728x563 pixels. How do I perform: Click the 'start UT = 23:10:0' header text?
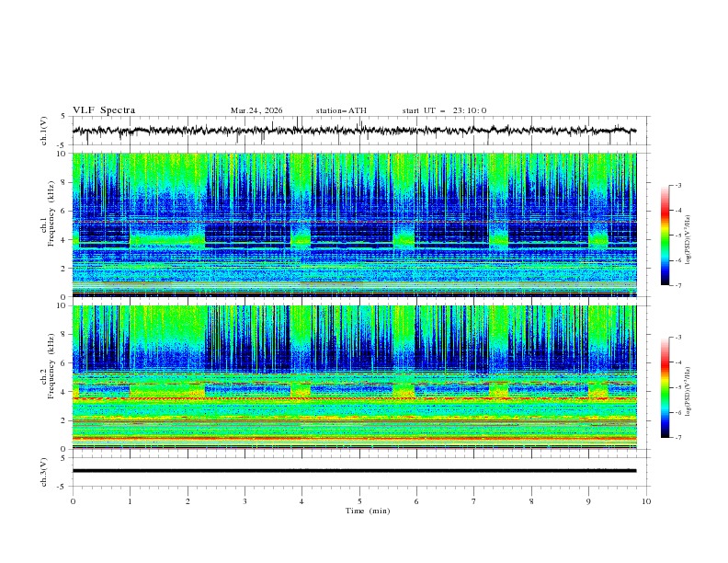pos(444,110)
